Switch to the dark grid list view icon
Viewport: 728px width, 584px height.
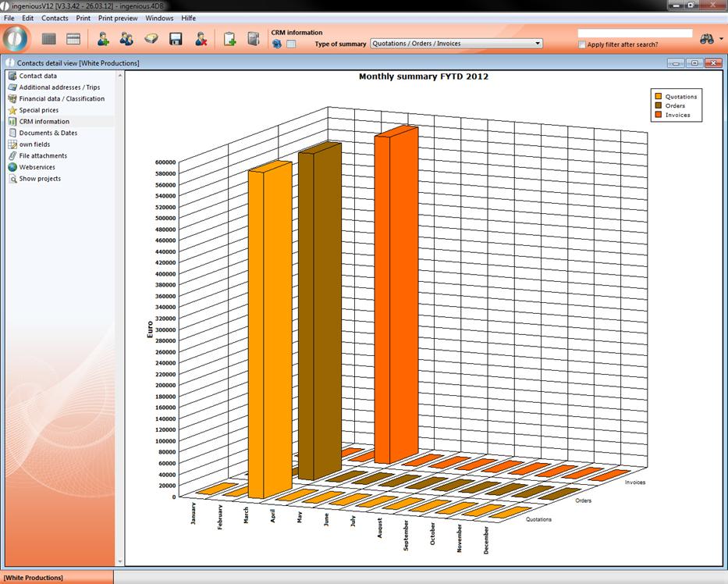[x=49, y=39]
